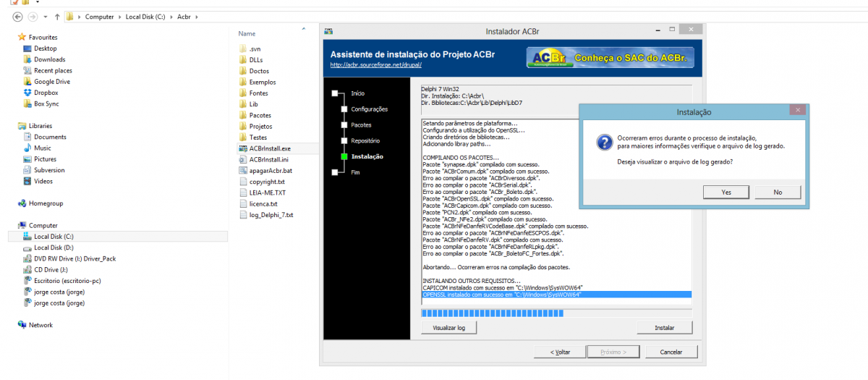
Task: Select the DLLs folder
Action: [256, 60]
